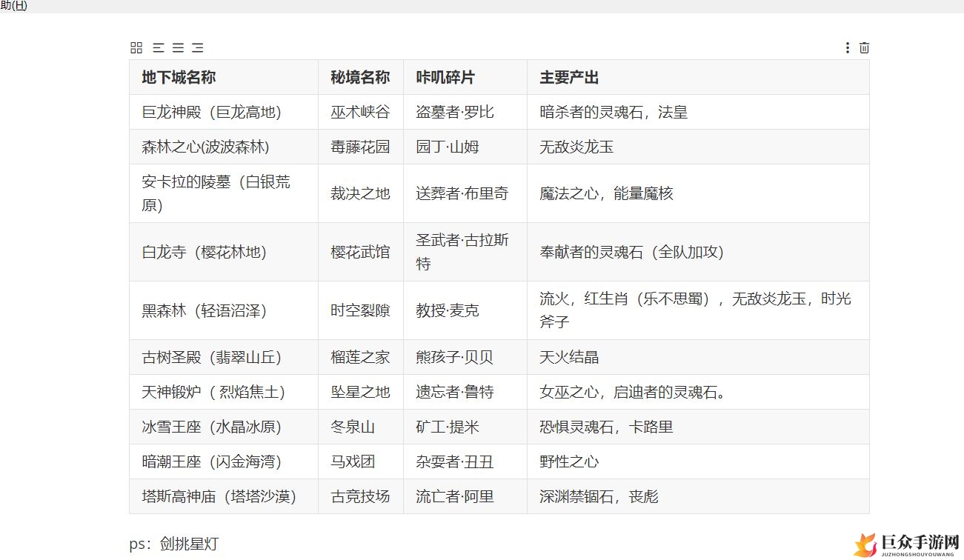Screen dimensions: 964x560
Task: Open the table more options menu
Action: tap(848, 48)
